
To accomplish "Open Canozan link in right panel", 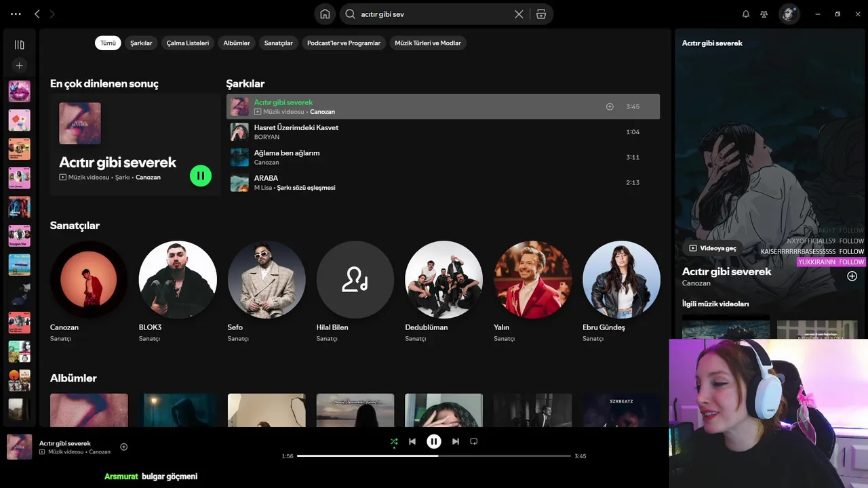I will point(696,283).
